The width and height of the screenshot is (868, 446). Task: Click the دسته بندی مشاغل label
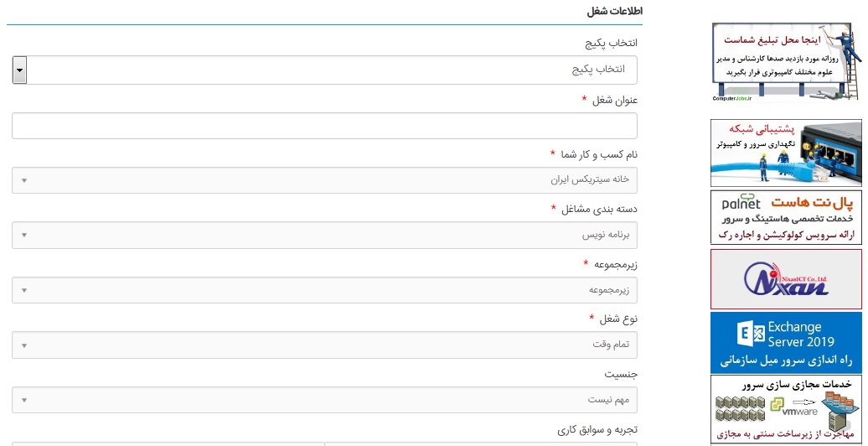(x=600, y=209)
